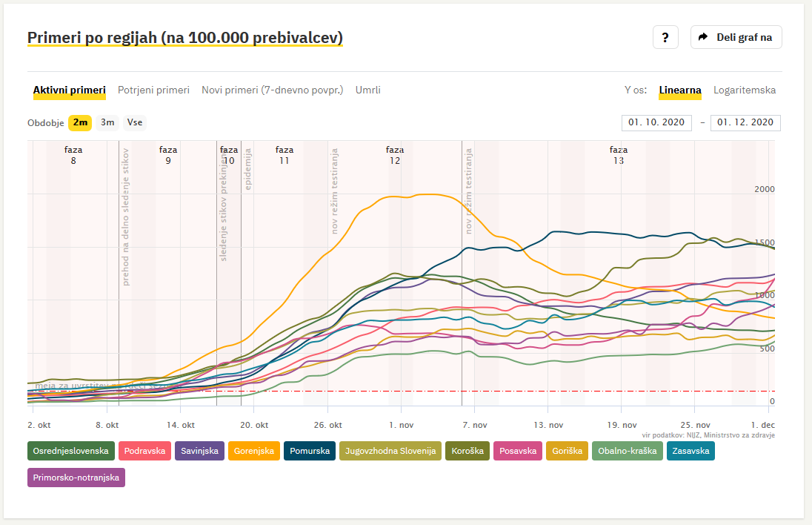Click the Zasavska legend button
This screenshot has height=525, width=812.
click(x=690, y=451)
